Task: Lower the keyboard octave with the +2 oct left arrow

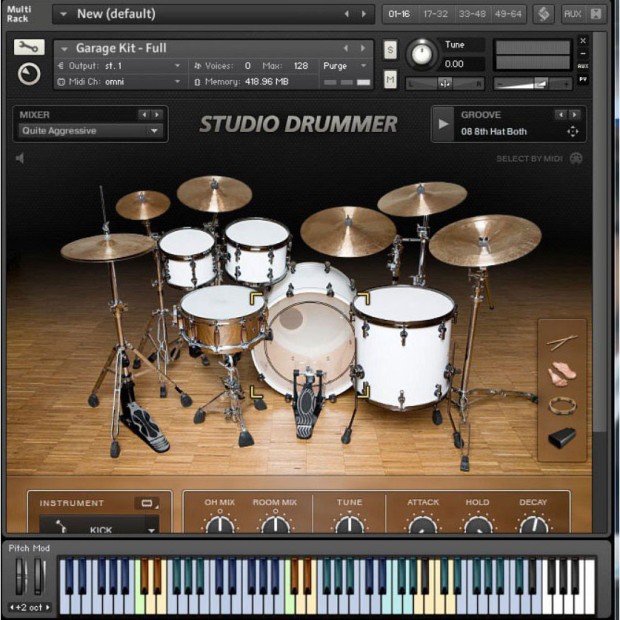Action: coord(12,607)
